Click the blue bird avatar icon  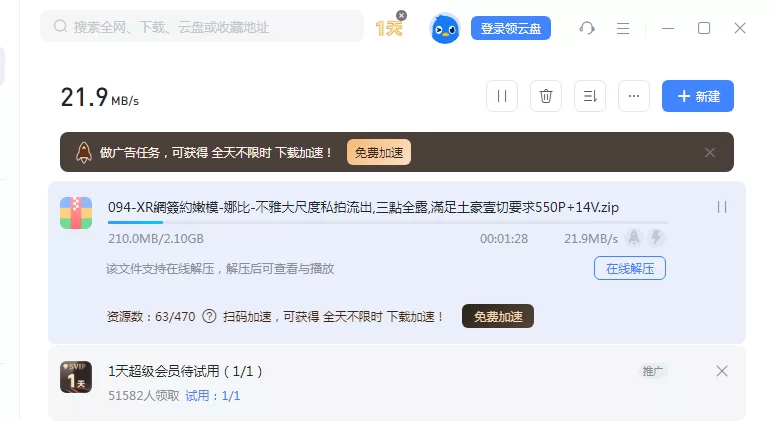(445, 29)
